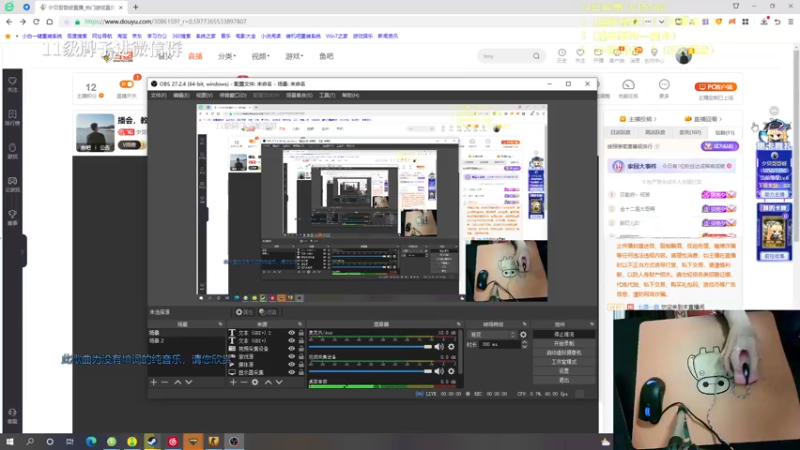The height and width of the screenshot is (450, 800).
Task: Open the 文件(F) menu in OBS
Action: coord(158,95)
